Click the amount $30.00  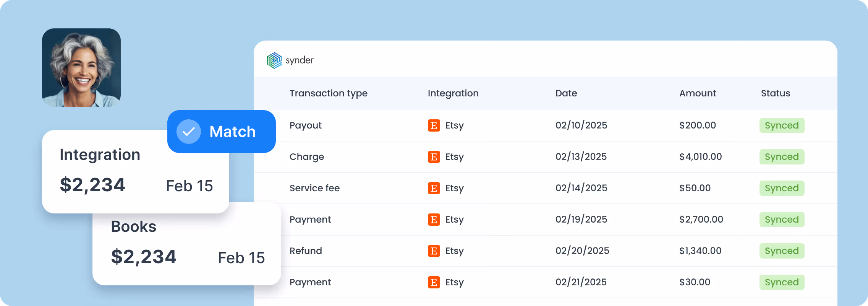695,282
